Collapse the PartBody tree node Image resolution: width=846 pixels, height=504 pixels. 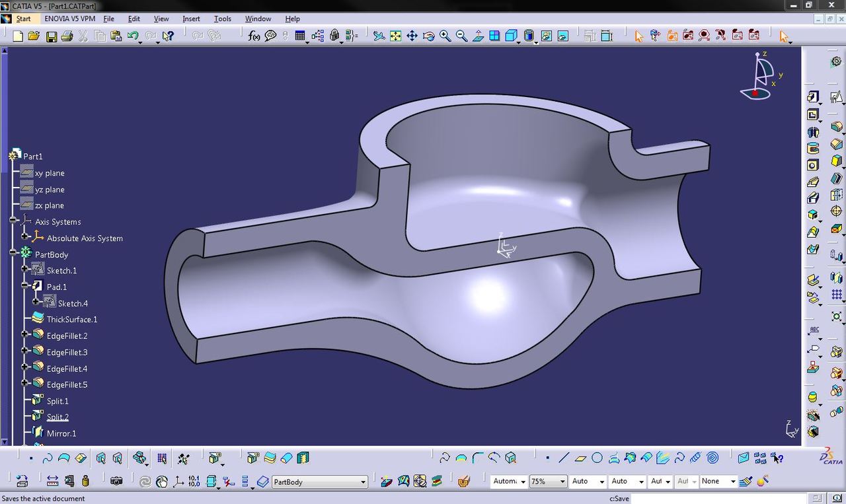tap(13, 252)
